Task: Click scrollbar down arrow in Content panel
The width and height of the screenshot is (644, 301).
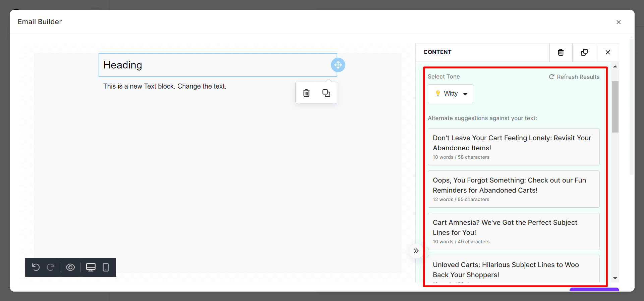Action: [615, 278]
